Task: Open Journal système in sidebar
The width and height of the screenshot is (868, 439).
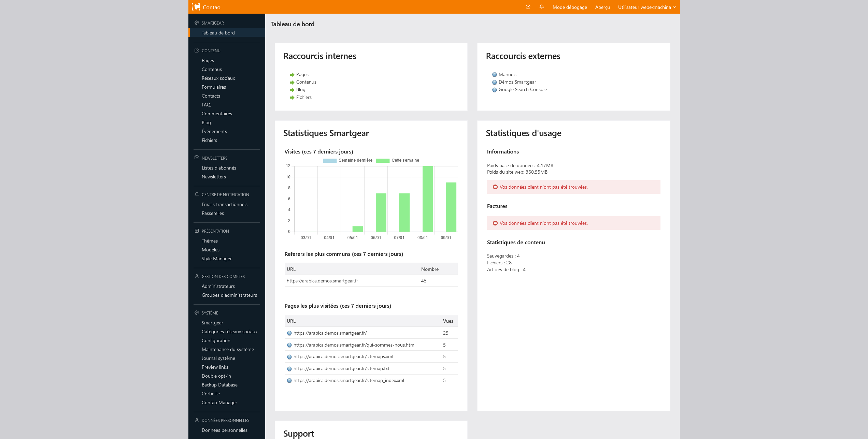Action: pos(218,358)
